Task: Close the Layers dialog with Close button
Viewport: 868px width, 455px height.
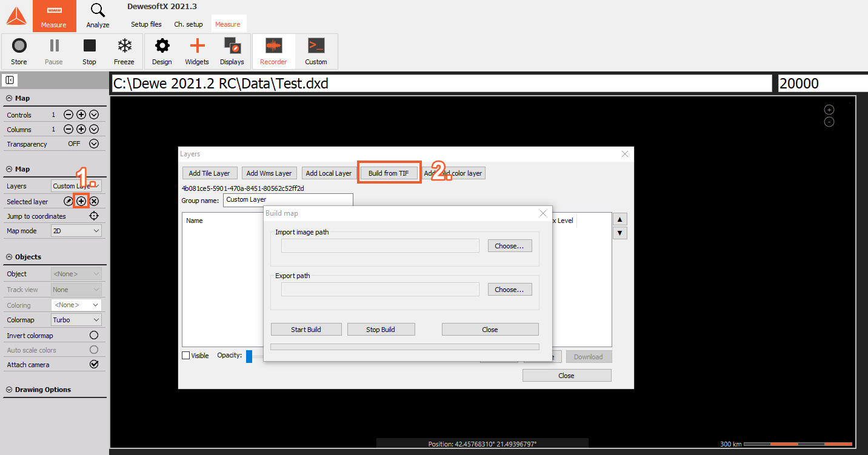Action: click(566, 376)
